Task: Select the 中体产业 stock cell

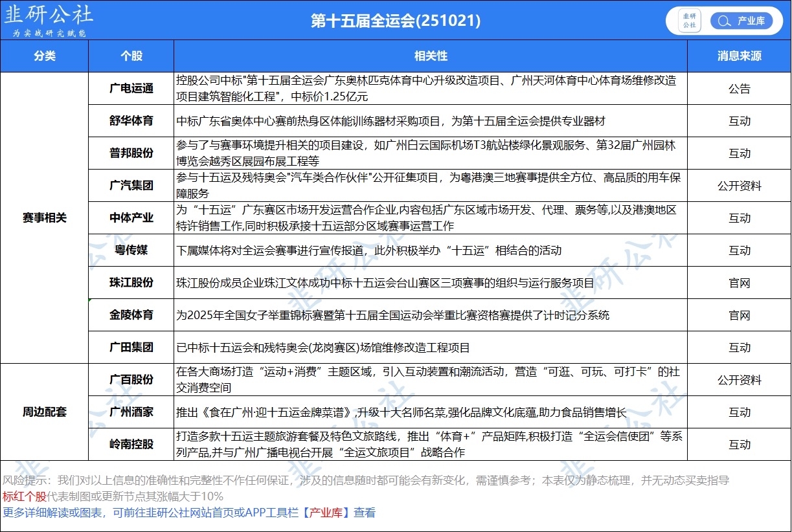Action: click(131, 218)
